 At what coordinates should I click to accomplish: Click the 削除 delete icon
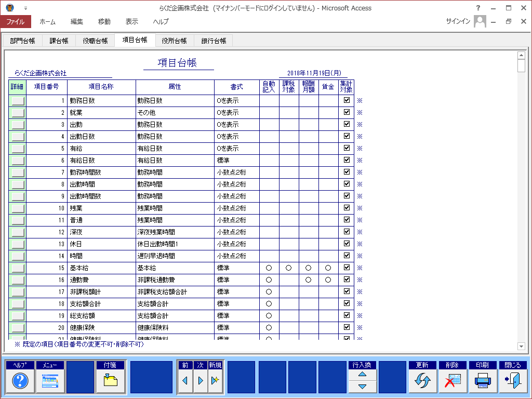point(453,381)
